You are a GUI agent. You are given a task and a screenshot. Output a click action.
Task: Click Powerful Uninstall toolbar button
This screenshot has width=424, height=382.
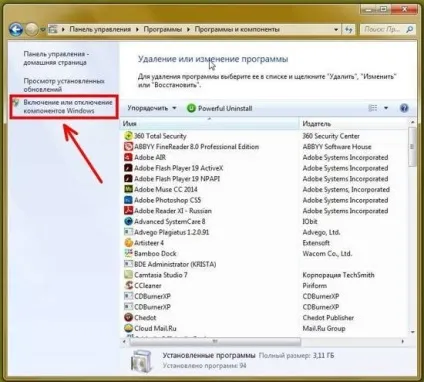219,108
